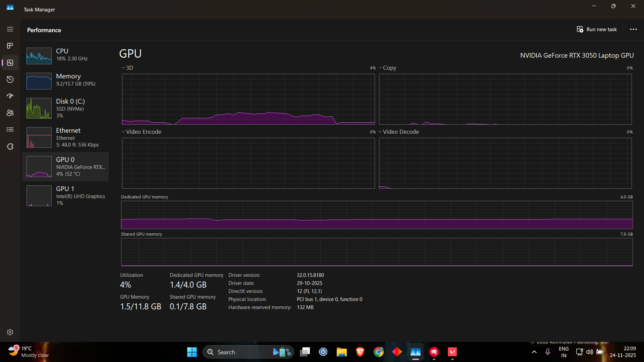Open the three-dot more options menu
Screen dimensions: 644x362
point(633,29)
